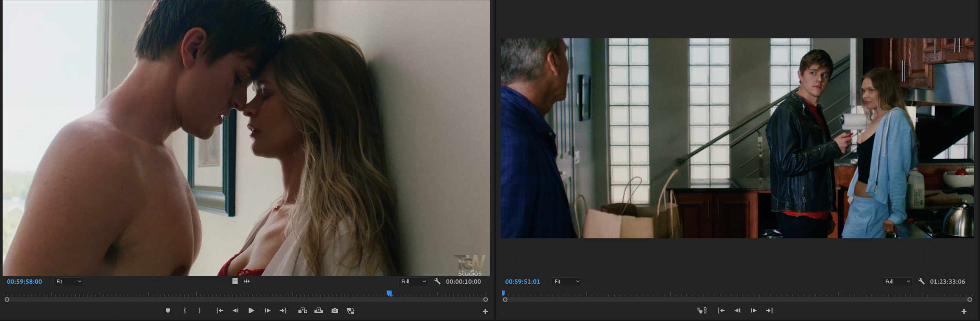The image size is (980, 321).
Task: Click right zoom bar handle of left monitor
Action: coord(485,299)
